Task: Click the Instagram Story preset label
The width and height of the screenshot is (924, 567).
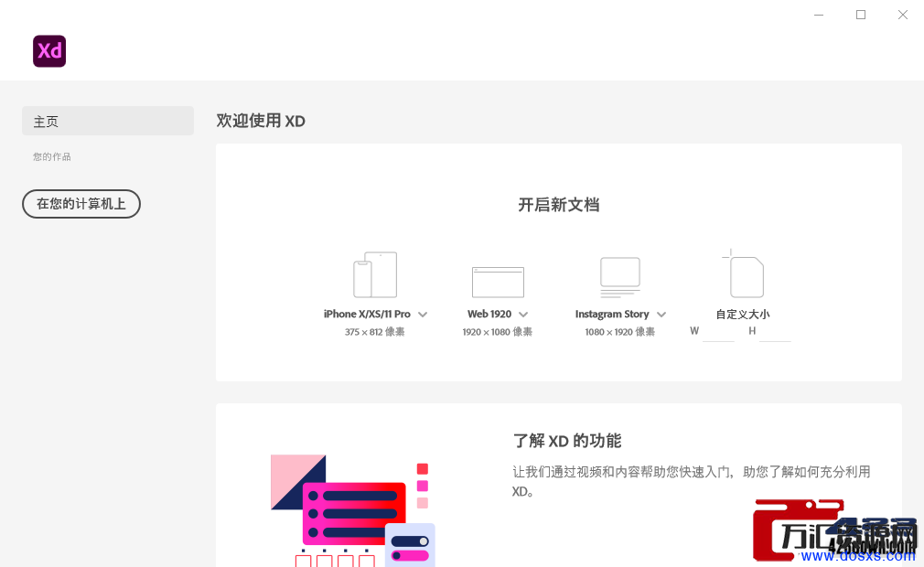Action: (x=612, y=314)
